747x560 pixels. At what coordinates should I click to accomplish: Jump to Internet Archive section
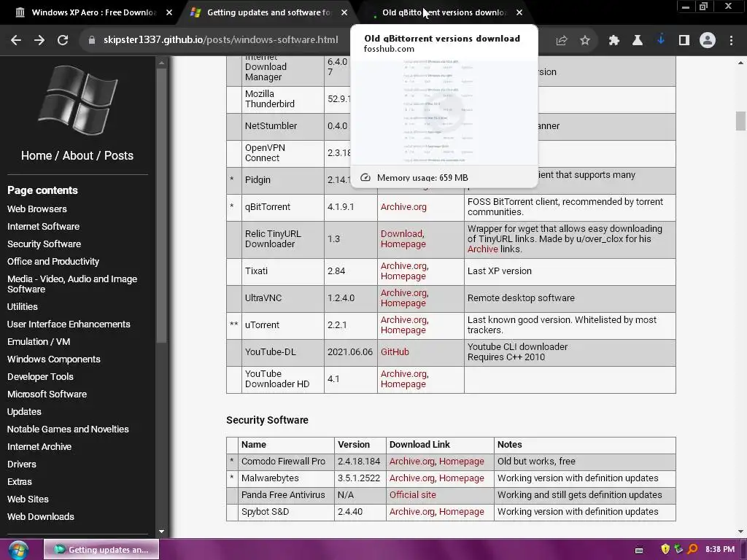pos(39,447)
